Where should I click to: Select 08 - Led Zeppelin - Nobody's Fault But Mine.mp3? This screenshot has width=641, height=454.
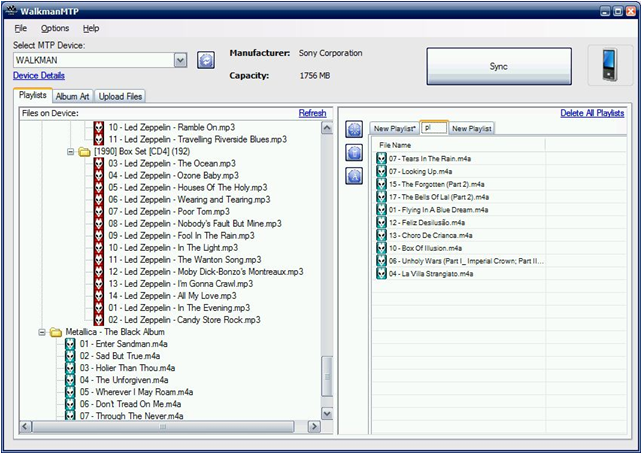[195, 224]
